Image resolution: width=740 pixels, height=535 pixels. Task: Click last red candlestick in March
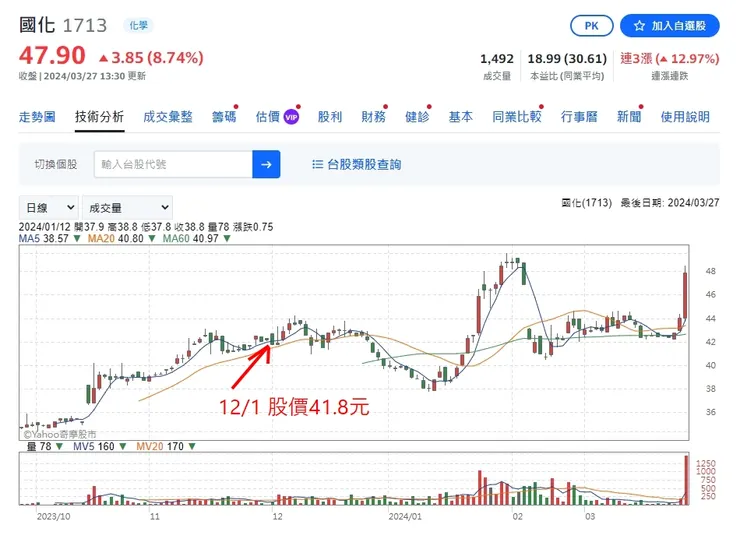[685, 293]
